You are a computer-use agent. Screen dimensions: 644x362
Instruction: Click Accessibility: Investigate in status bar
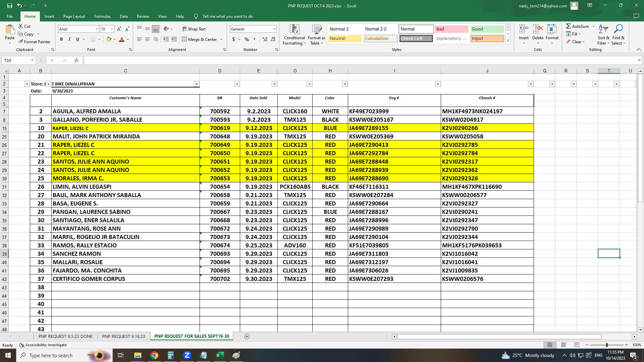(43, 345)
